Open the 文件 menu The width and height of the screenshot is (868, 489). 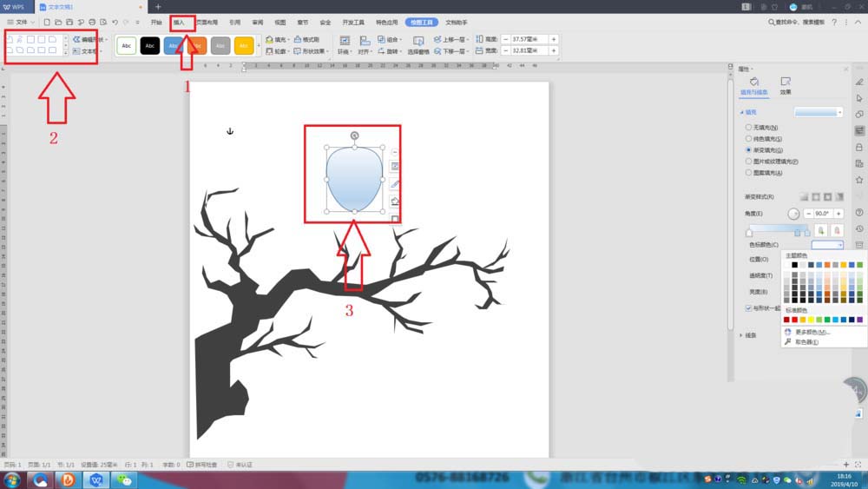[21, 23]
